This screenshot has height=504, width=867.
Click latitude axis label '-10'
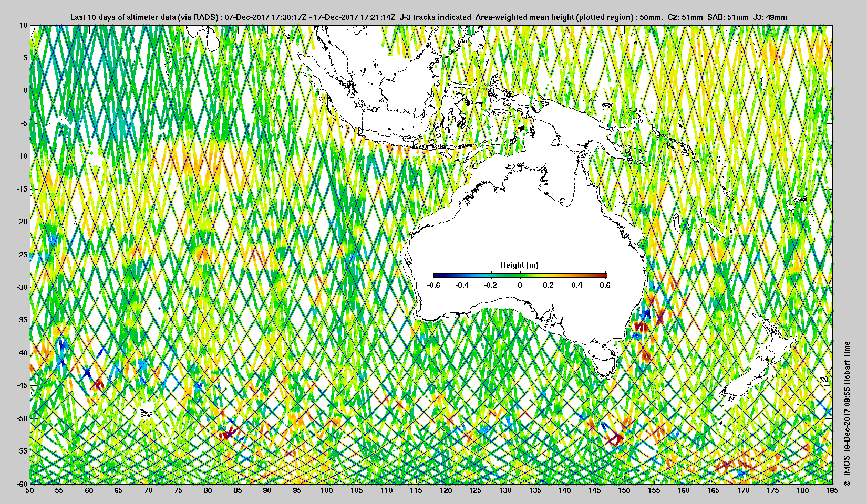coord(22,156)
